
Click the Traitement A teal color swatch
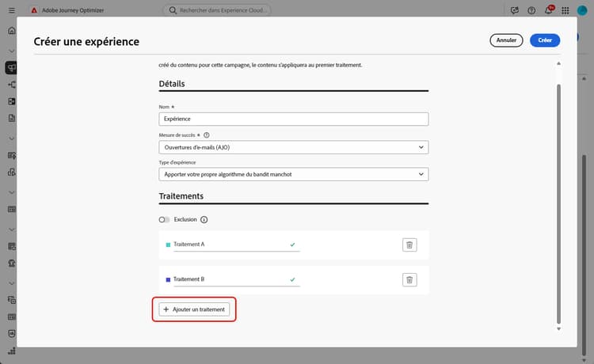tap(168, 245)
